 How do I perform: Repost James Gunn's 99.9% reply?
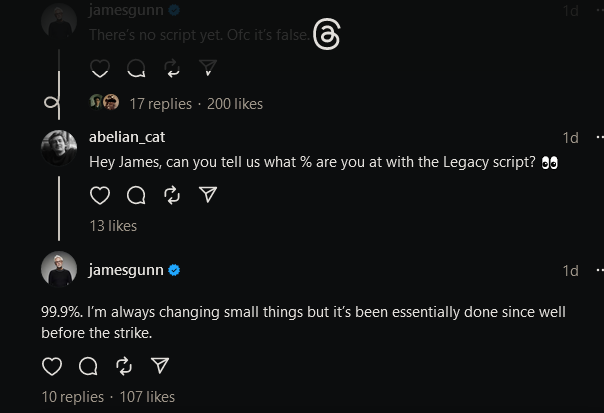(124, 365)
